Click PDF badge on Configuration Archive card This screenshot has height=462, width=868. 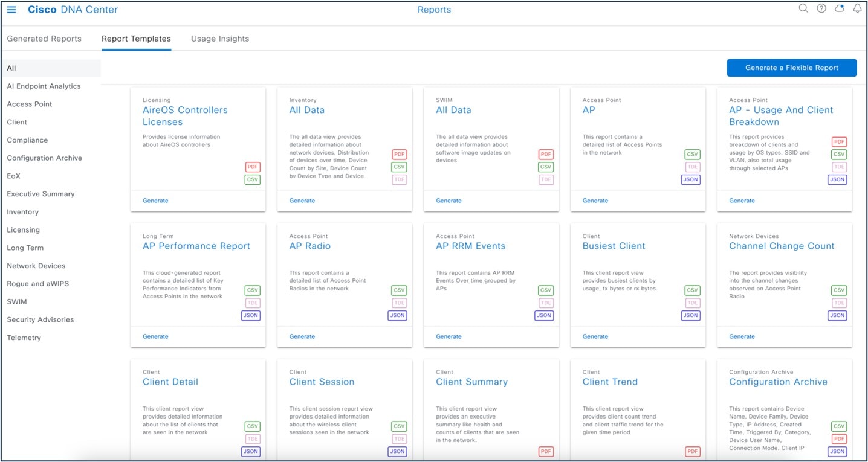pyautogui.click(x=839, y=439)
